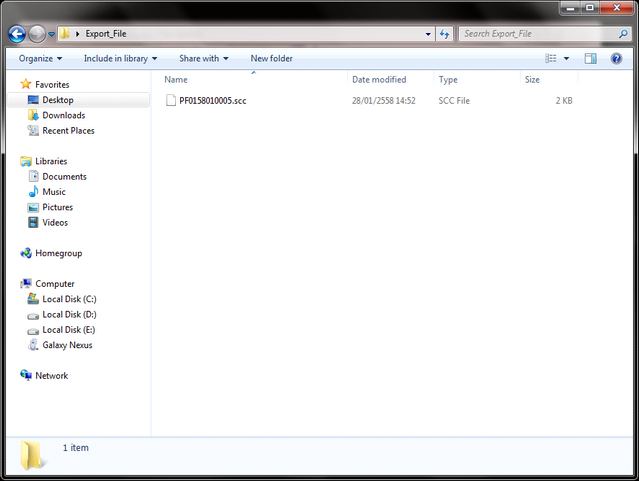Open the recent pages dropdown arrow

click(x=51, y=34)
